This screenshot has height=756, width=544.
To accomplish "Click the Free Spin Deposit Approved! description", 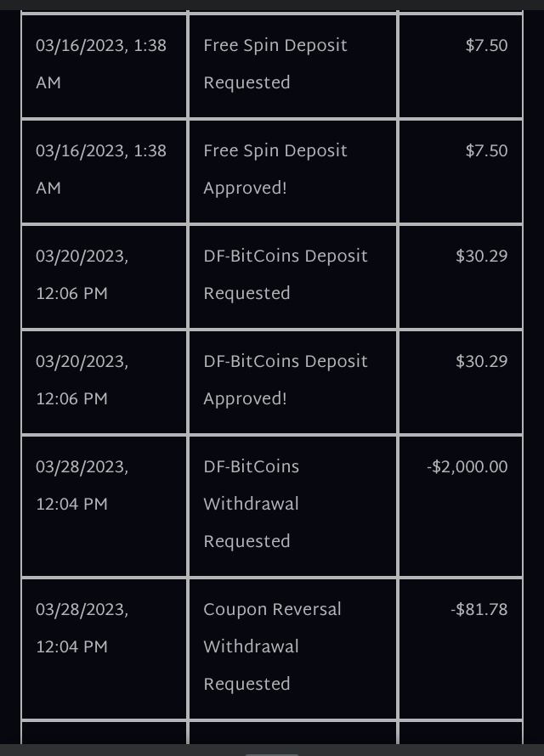I will (x=275, y=169).
